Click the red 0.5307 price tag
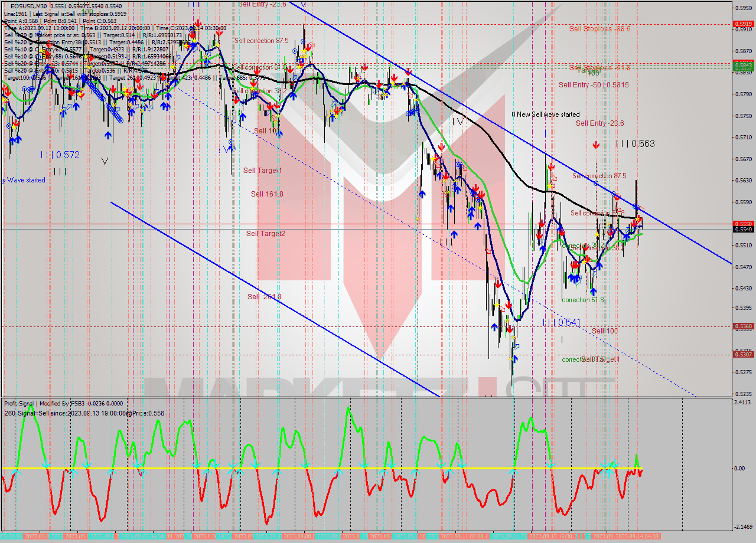The image size is (756, 543). pos(743,355)
